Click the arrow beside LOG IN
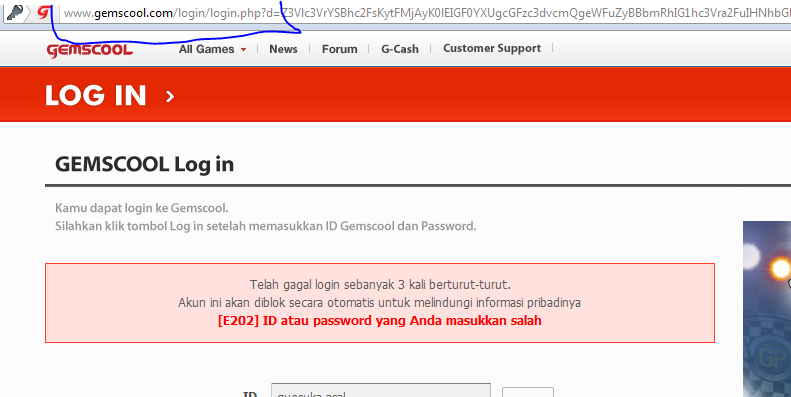The image size is (791, 397). 170,96
